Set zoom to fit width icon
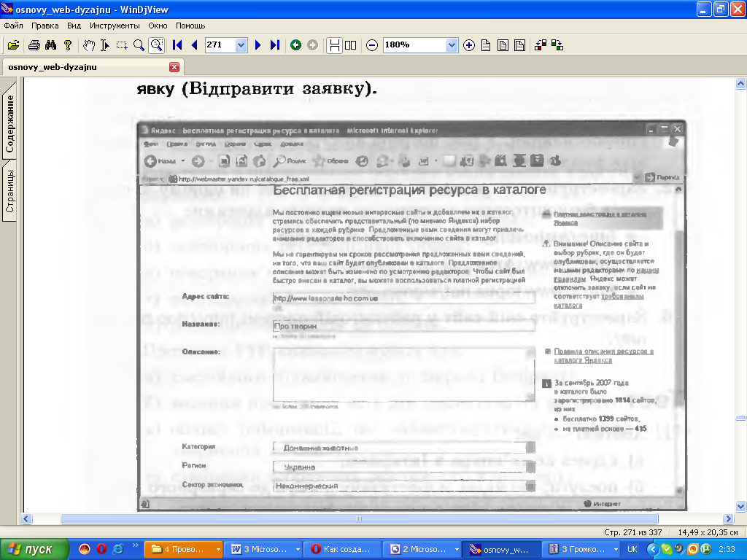 coord(519,45)
